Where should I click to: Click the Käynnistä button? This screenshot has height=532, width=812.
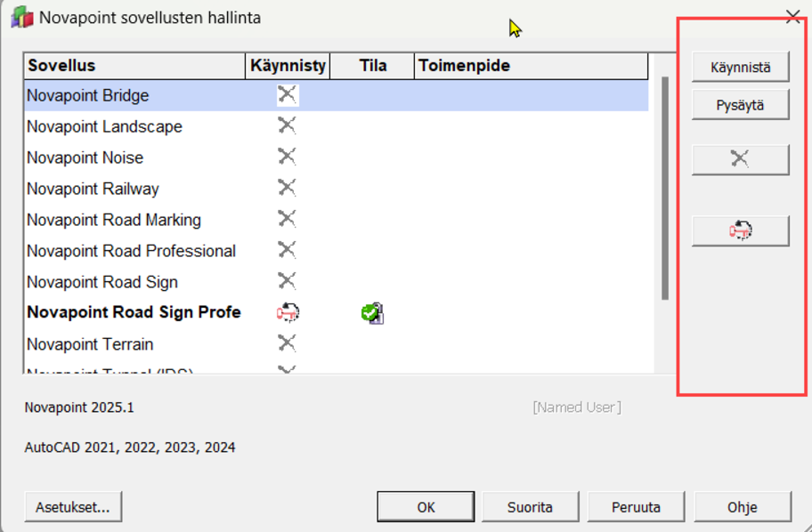click(x=740, y=67)
